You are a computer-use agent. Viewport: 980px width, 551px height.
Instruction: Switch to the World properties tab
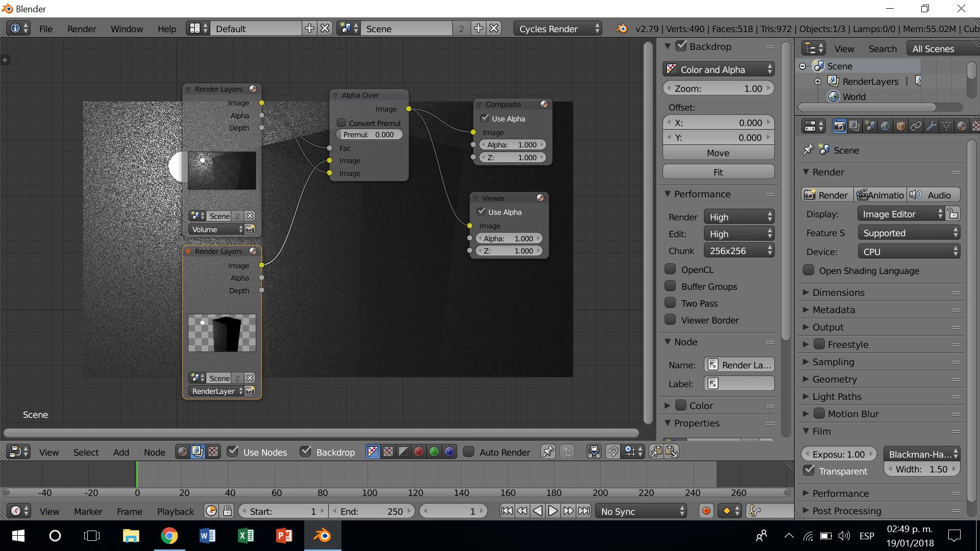[x=886, y=126]
